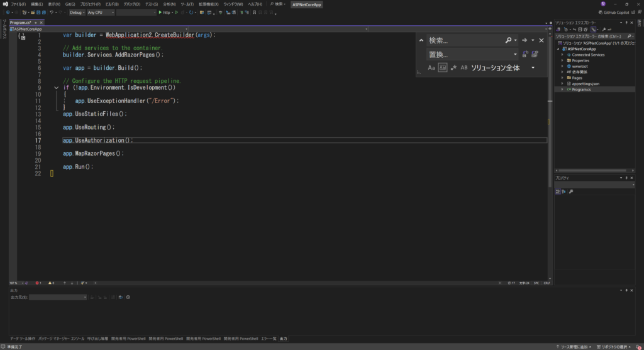Image resolution: width=644 pixels, height=350 pixels.
Task: Open the Debug configuration dropdown
Action: 77,13
